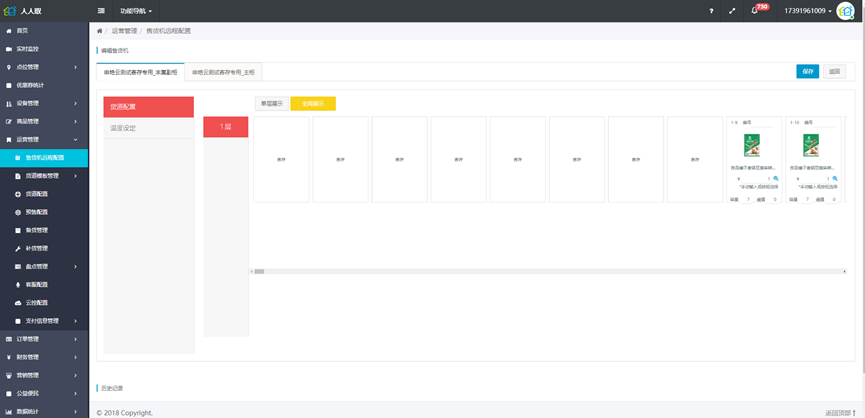Click 返回顶部 link at page bottom
Image resolution: width=865 pixels, height=418 pixels.
[x=840, y=412]
